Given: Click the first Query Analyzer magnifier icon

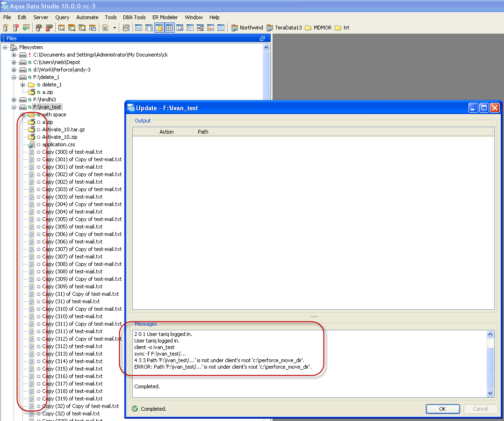Looking at the screenshot, I should [61, 28].
